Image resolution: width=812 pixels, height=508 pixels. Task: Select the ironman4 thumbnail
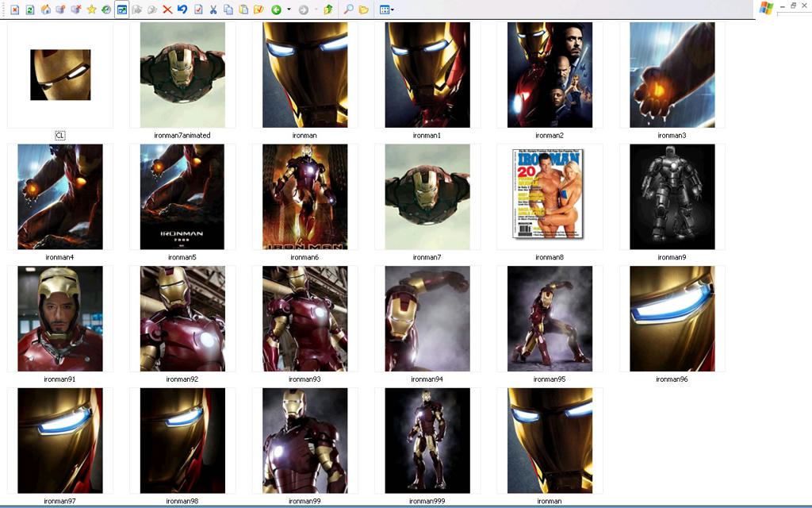coord(60,197)
